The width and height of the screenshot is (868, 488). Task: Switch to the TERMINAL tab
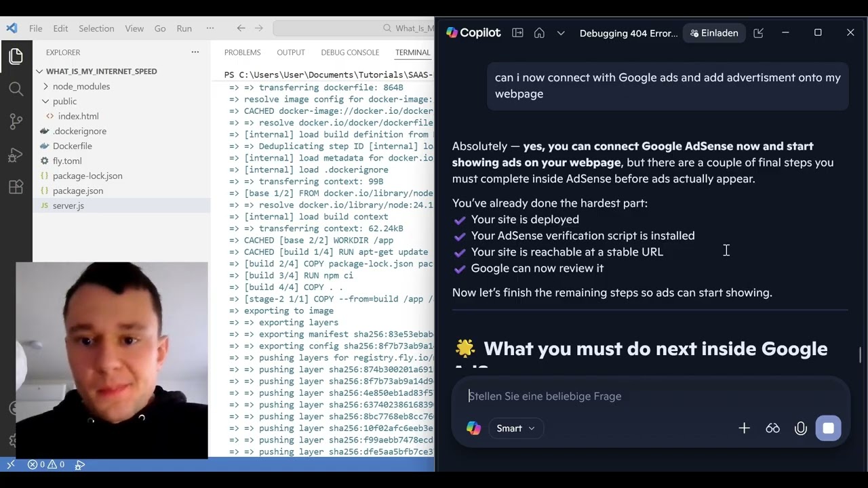pos(413,52)
